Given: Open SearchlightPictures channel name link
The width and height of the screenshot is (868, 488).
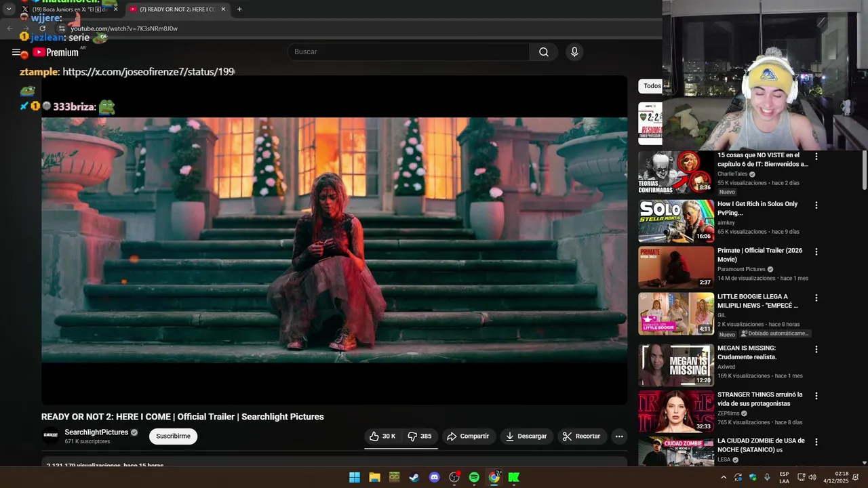Looking at the screenshot, I should tap(96, 432).
